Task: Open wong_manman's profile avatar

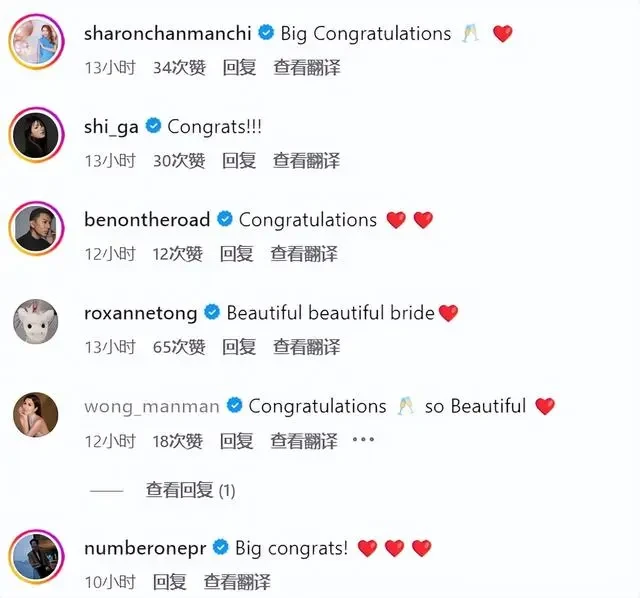Action: click(36, 415)
